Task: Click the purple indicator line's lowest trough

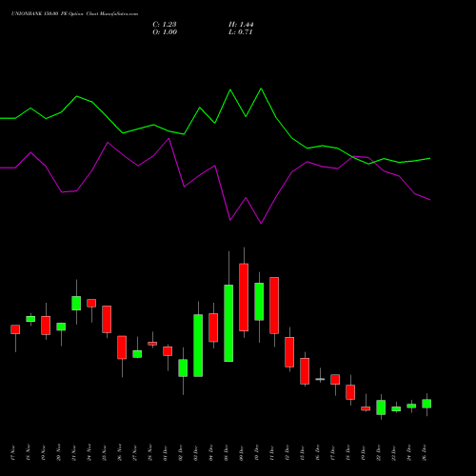Action: (261, 224)
